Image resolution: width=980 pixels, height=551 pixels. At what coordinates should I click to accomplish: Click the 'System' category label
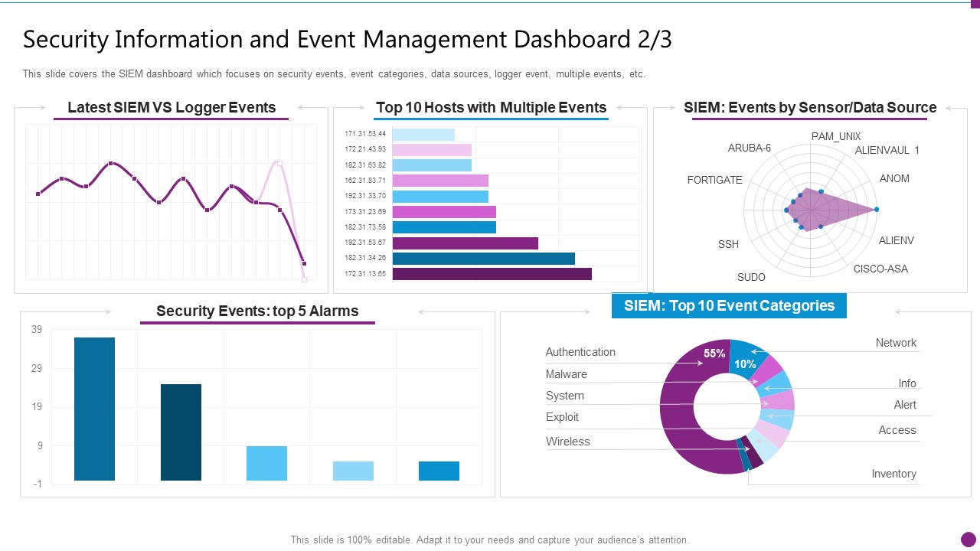click(x=565, y=396)
